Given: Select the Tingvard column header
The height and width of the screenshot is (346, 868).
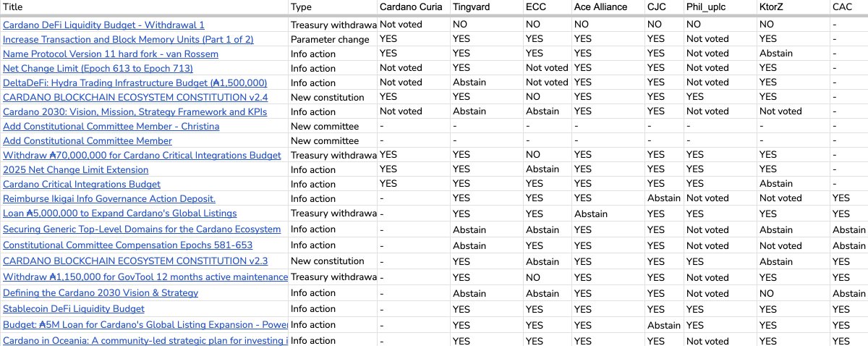Looking at the screenshot, I should coord(472,7).
